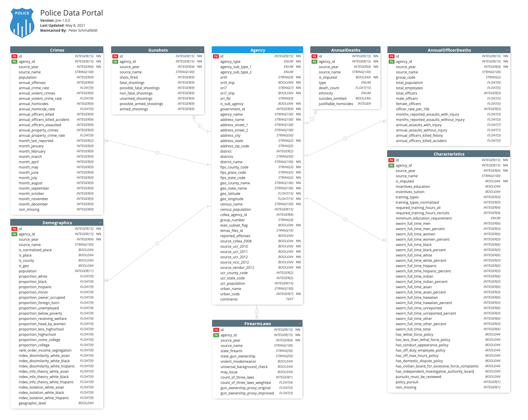Click the FK badge in the AnnualOfficerDeaths table
This screenshot has width=528, height=420.
(392, 62)
